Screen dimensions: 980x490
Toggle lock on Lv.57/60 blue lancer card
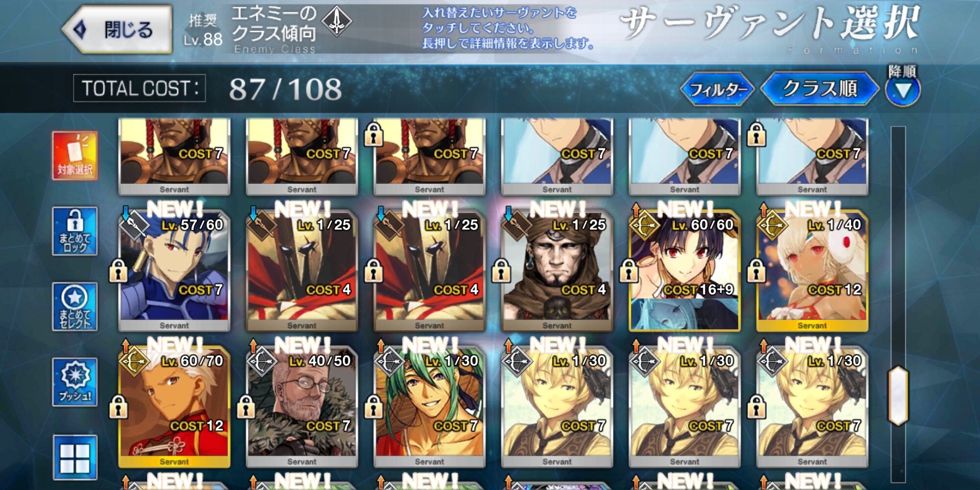click(118, 270)
